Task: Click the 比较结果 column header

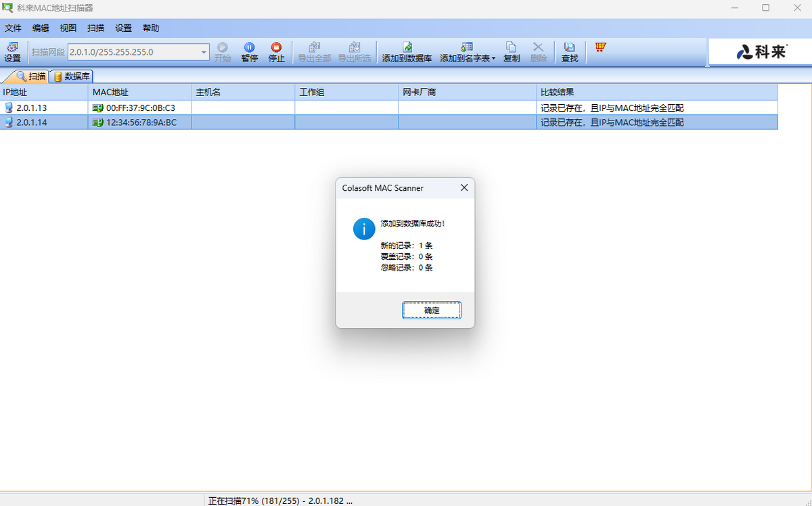Action: tap(656, 92)
